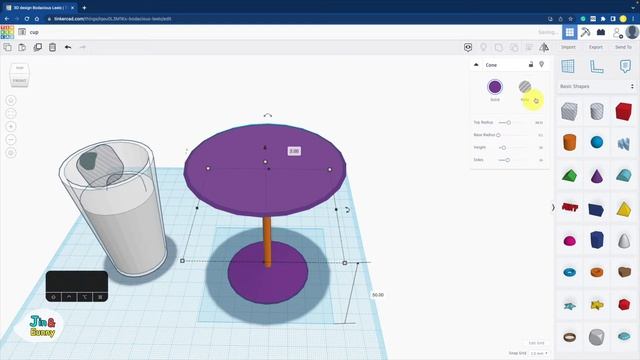Toggle the lock editing icon
This screenshot has height=360, width=640.
[x=531, y=64]
